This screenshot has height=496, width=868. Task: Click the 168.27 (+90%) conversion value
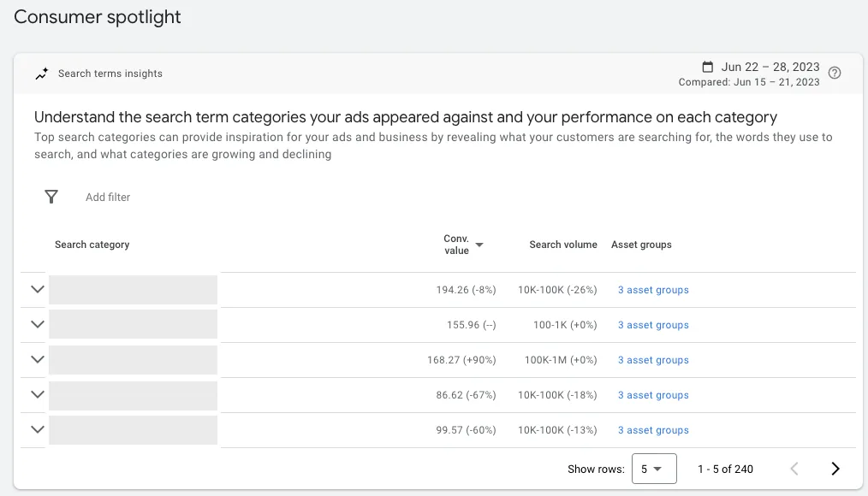(x=461, y=360)
